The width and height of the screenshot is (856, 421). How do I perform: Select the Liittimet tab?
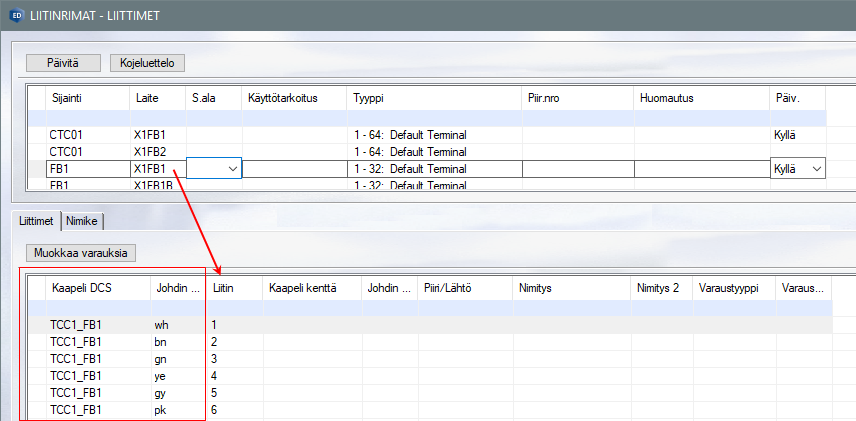[x=36, y=221]
